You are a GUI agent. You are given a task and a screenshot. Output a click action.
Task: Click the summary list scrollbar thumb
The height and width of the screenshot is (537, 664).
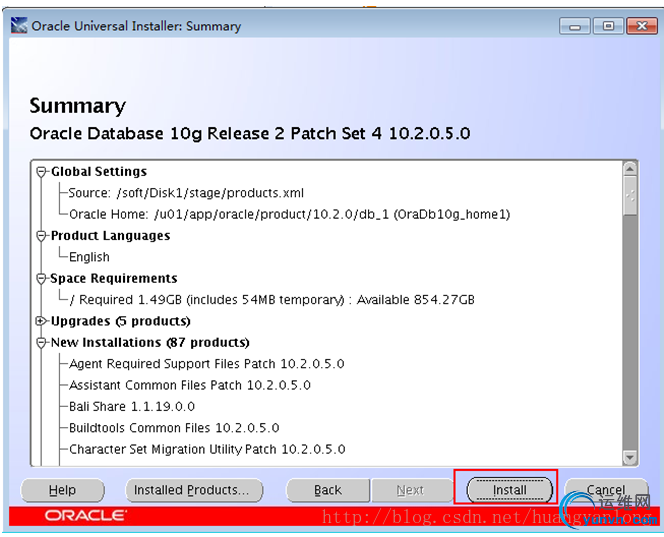(x=630, y=196)
